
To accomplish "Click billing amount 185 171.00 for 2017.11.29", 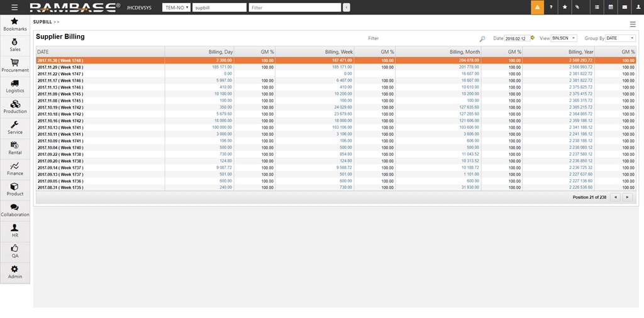I will (x=222, y=67).
